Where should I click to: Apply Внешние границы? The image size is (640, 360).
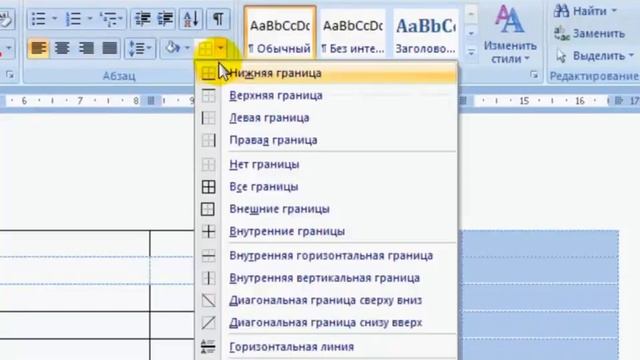tap(326, 209)
